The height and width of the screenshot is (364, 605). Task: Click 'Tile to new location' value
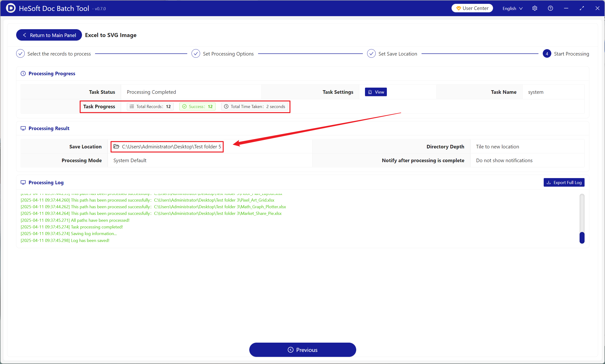(497, 147)
